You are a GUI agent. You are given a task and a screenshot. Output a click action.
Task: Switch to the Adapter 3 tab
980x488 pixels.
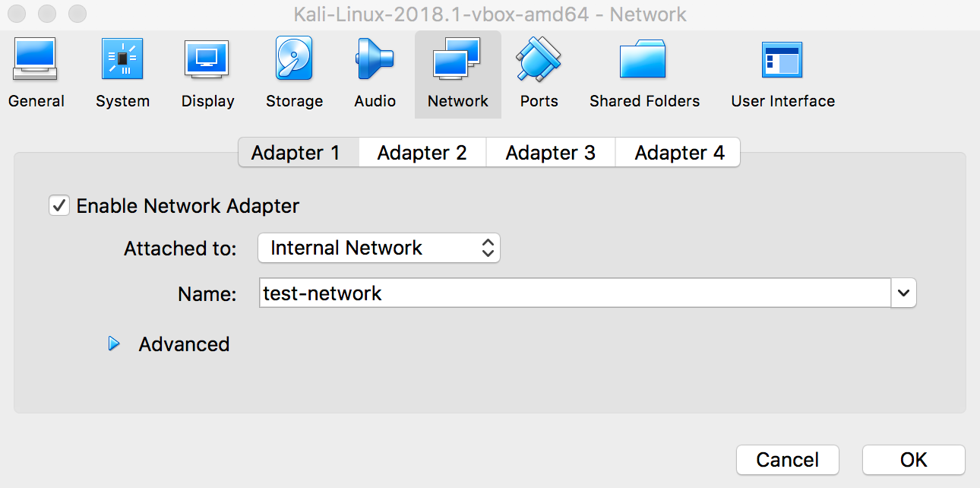[550, 153]
